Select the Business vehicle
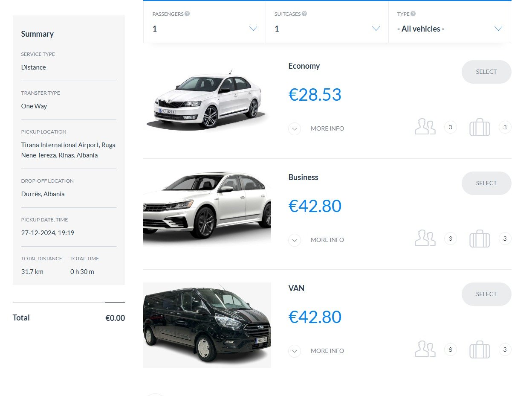The image size is (532, 396). tap(486, 183)
